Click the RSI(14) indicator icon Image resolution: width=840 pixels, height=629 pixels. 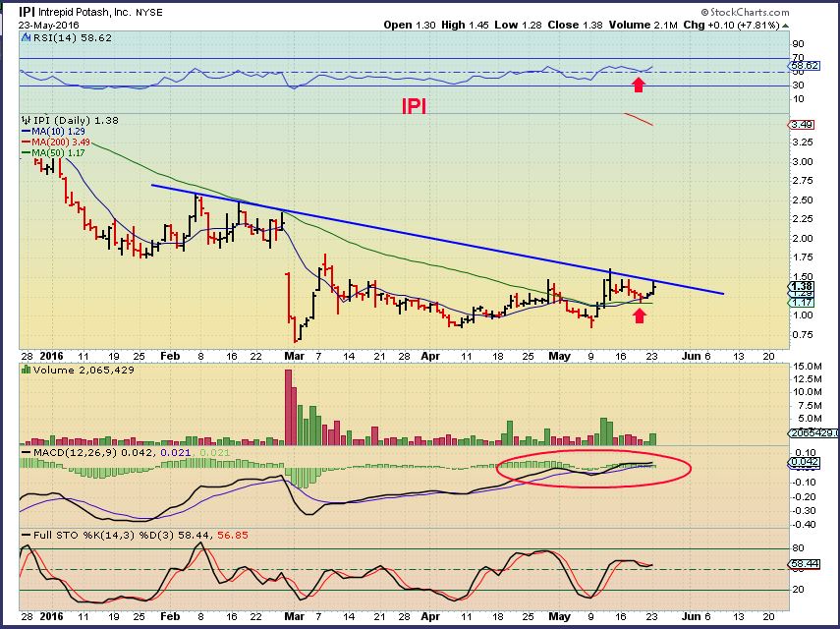pos(26,37)
